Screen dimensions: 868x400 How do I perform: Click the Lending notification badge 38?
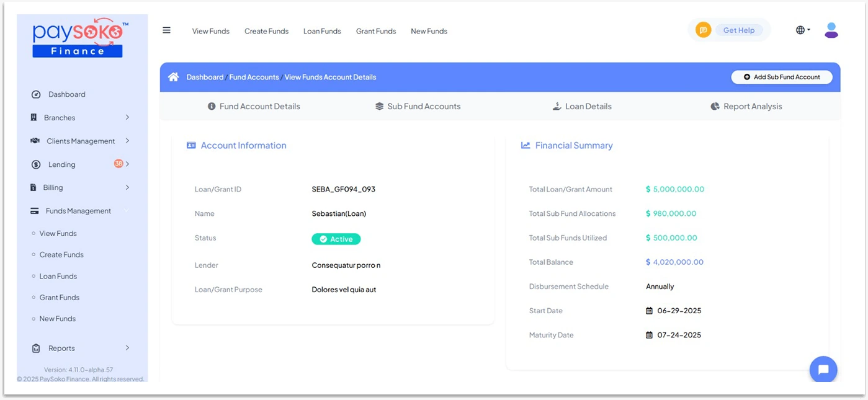coord(119,164)
